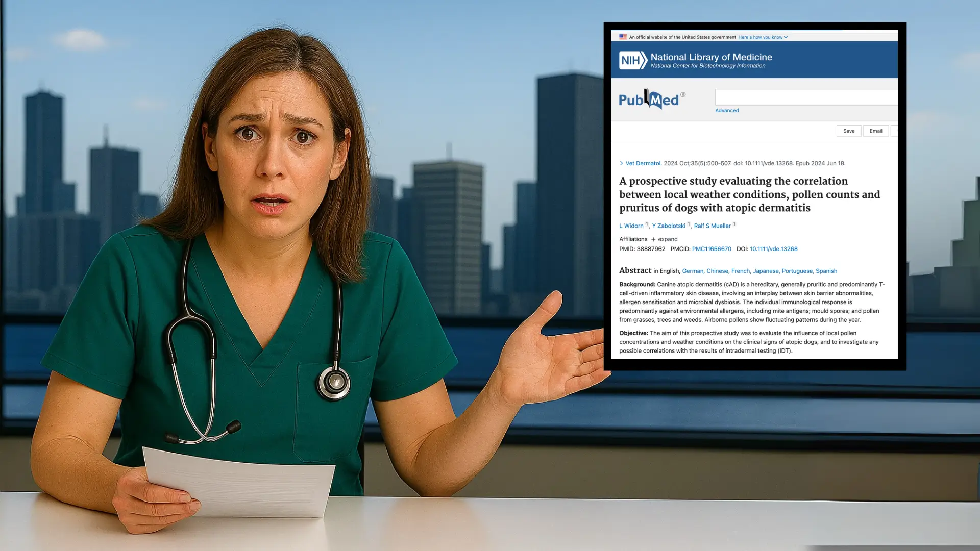Viewport: 980px width, 551px height.
Task: Click the US flag icon
Action: (623, 37)
